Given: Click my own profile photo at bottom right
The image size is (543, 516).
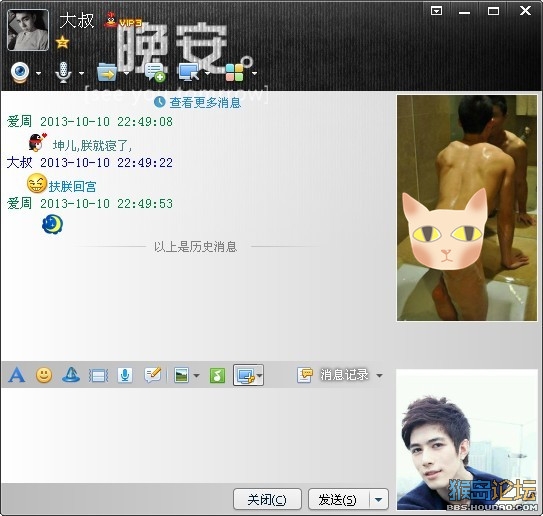Looking at the screenshot, I should [x=467, y=440].
